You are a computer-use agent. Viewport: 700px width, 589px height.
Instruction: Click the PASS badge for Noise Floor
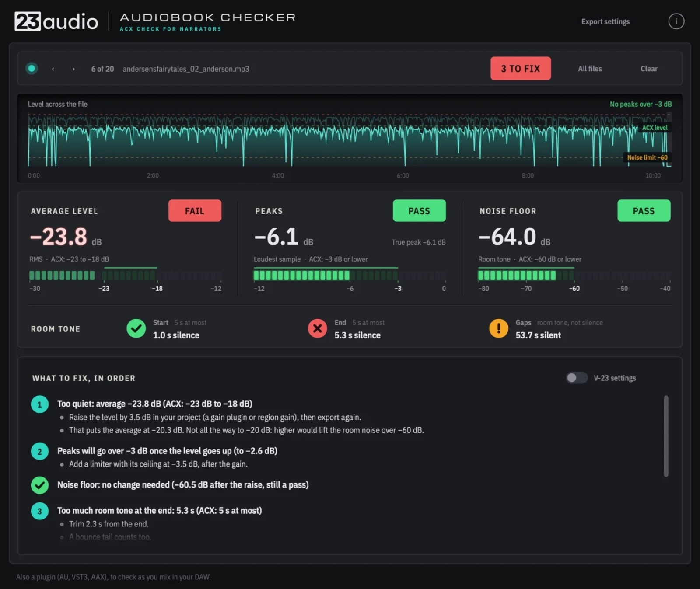(x=644, y=211)
